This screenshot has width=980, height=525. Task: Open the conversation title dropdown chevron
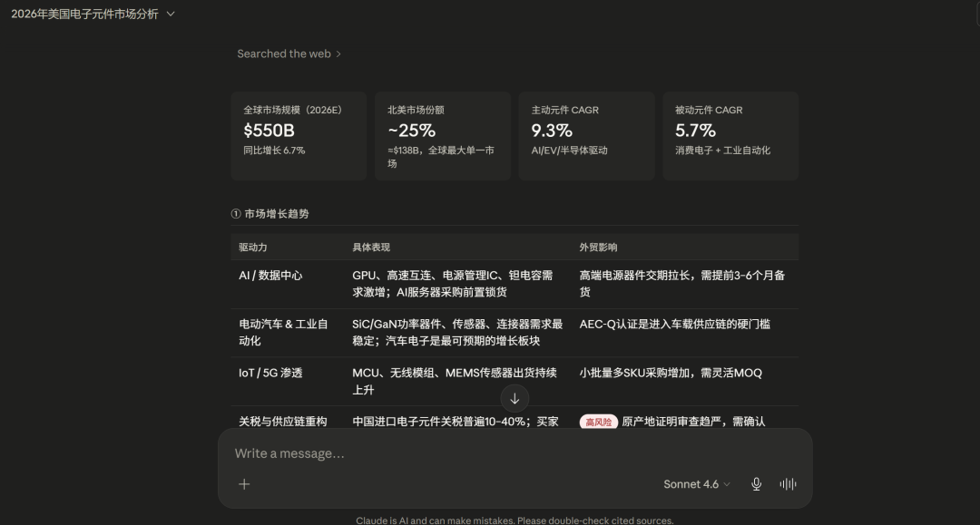tap(171, 14)
